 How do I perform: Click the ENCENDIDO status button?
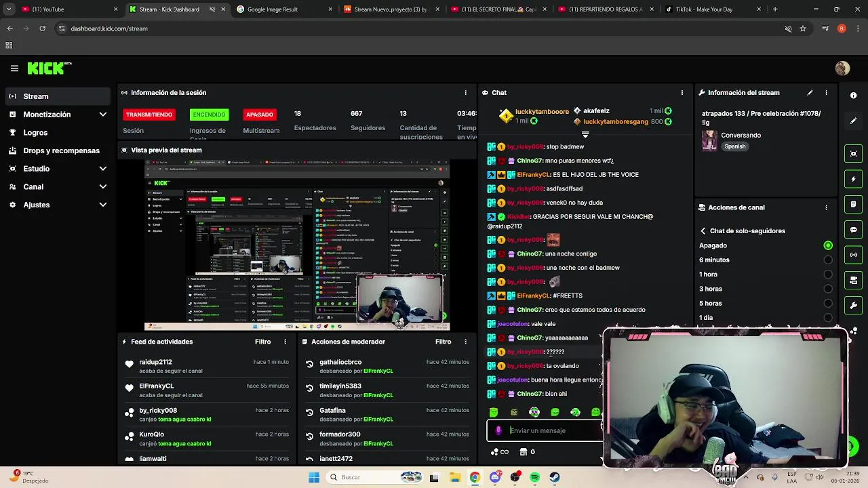click(x=209, y=115)
